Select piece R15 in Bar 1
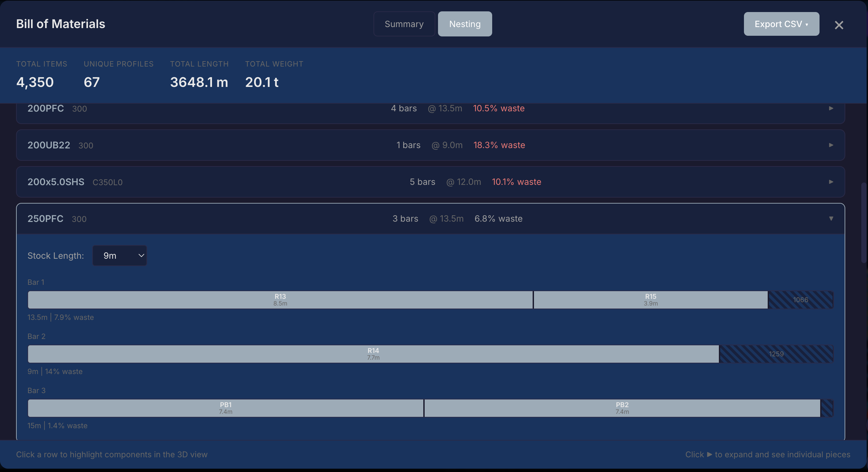The image size is (868, 472). click(x=650, y=300)
